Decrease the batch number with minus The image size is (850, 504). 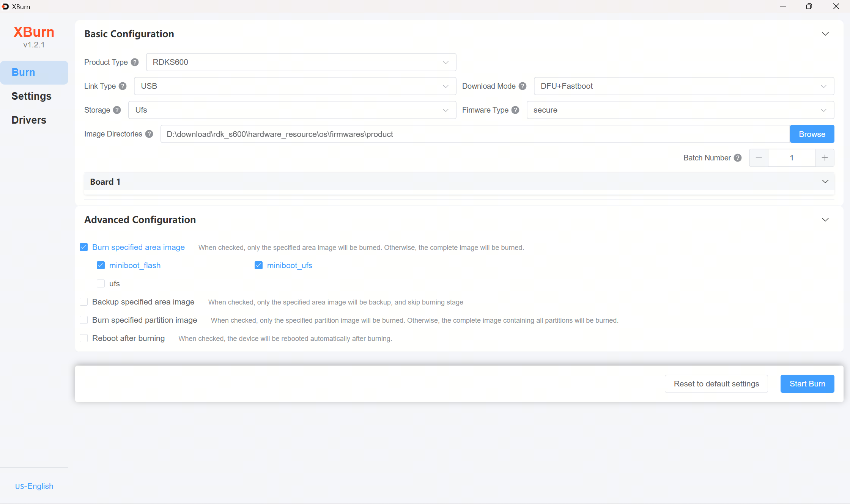pos(759,158)
